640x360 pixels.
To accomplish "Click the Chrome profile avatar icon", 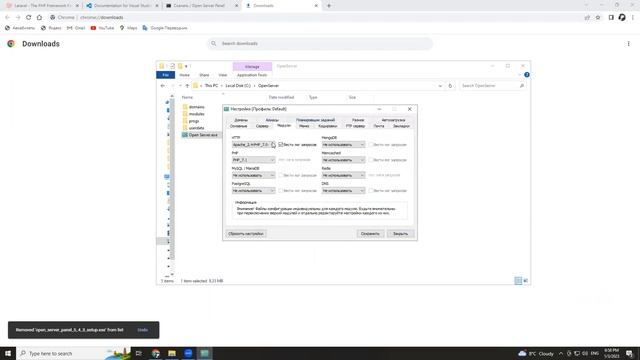I will [622, 18].
